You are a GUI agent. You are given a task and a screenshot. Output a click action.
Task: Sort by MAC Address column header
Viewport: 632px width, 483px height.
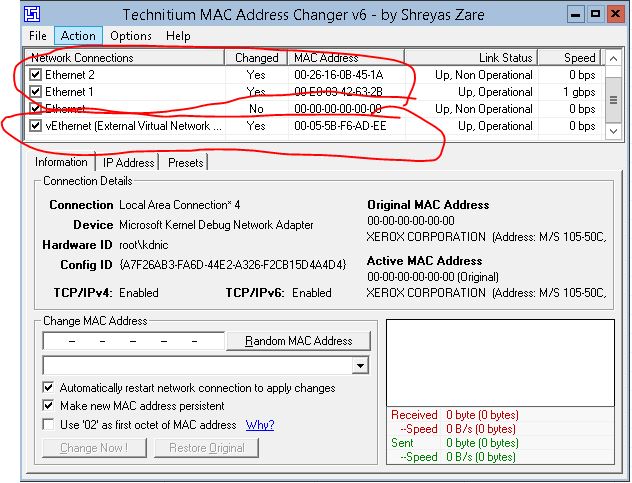(x=346, y=58)
